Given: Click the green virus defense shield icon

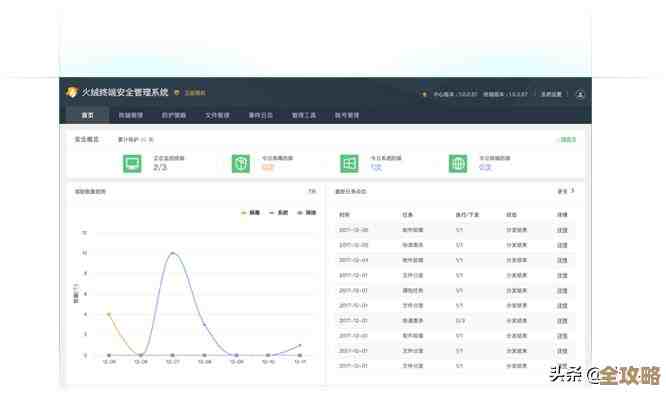Looking at the screenshot, I should tap(241, 163).
